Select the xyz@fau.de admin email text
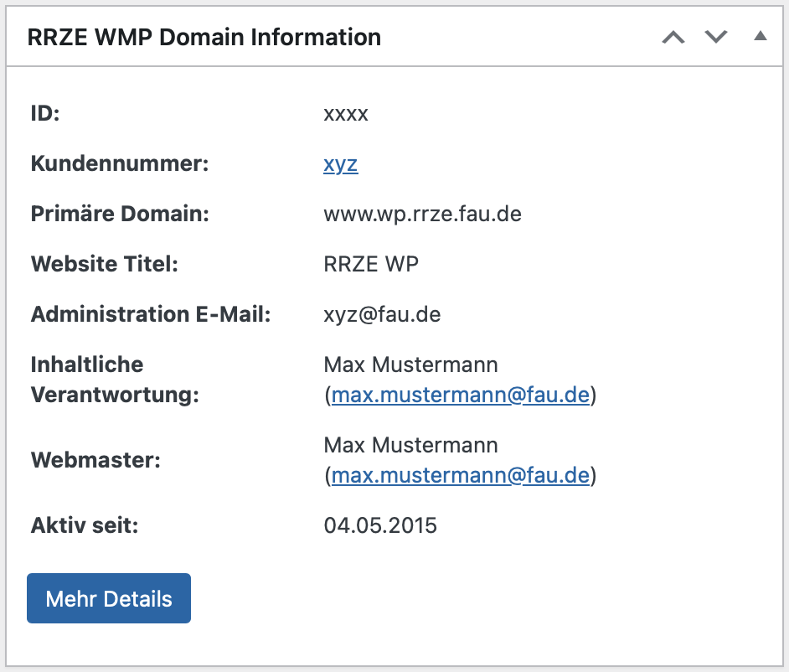Viewport: 789px width, 672px height. click(x=382, y=315)
